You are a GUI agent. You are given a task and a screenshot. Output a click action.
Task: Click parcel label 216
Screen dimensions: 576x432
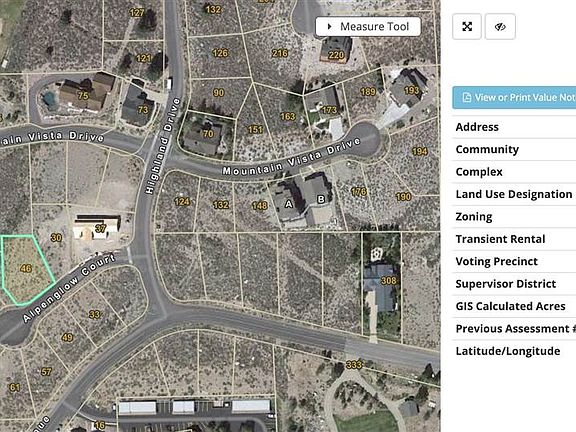pyautogui.click(x=280, y=53)
